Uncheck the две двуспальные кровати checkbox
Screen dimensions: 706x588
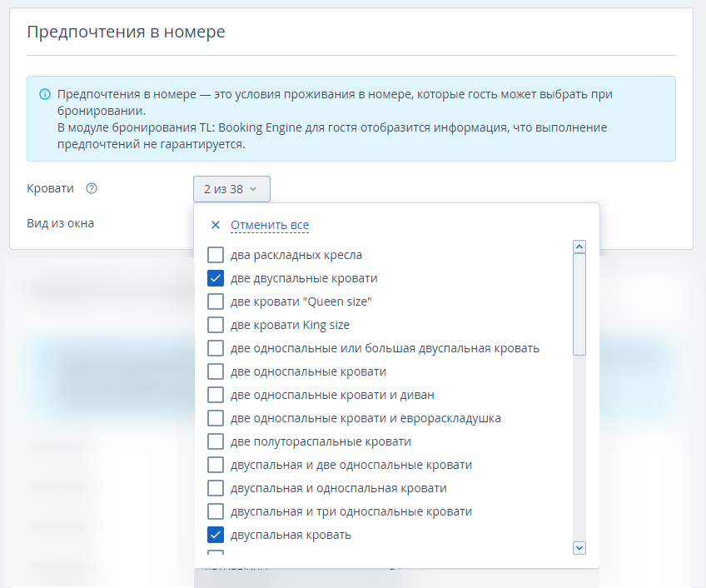pos(216,278)
